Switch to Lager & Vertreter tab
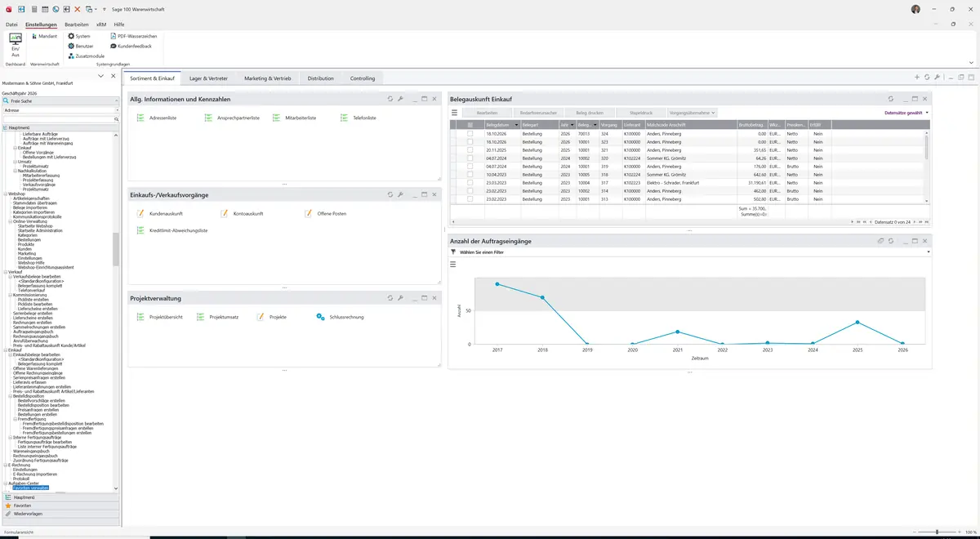This screenshot has width=980, height=539. coord(208,78)
